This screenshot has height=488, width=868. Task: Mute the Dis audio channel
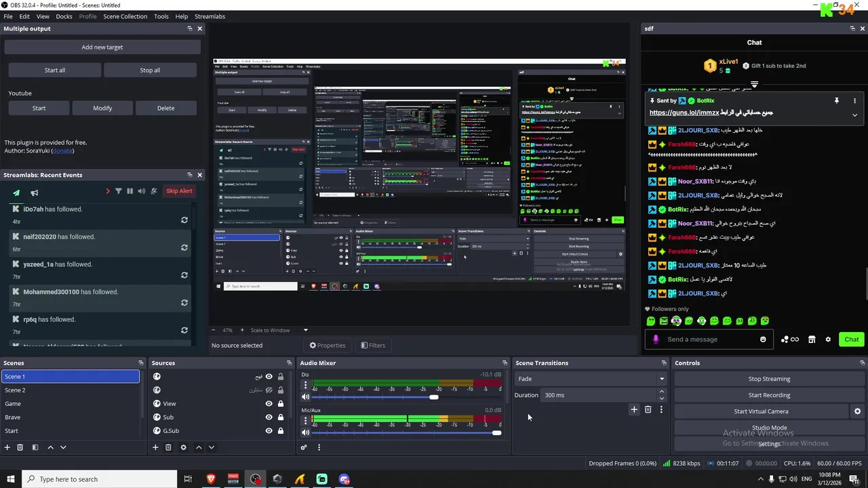tap(305, 397)
